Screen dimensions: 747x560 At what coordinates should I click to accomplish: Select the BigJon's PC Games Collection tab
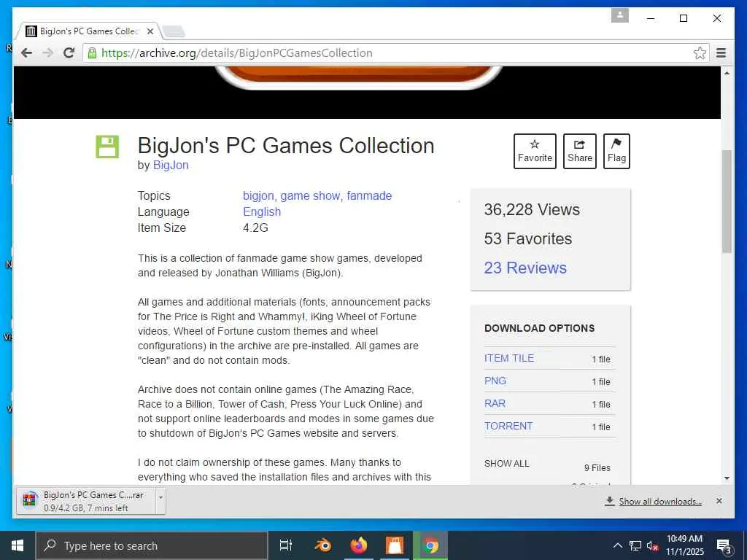90,31
